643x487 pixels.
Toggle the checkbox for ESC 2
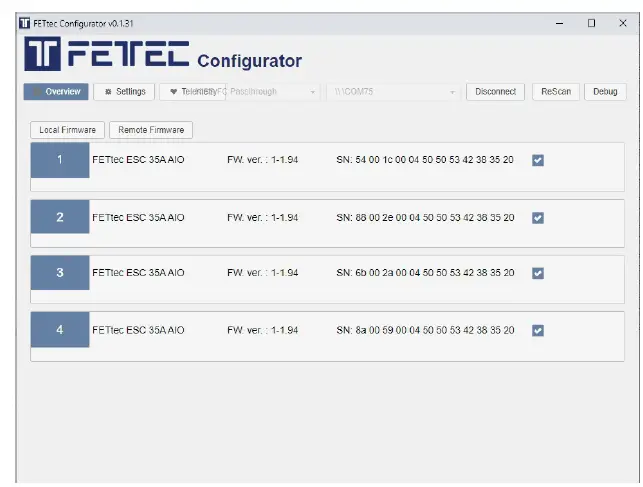[538, 218]
